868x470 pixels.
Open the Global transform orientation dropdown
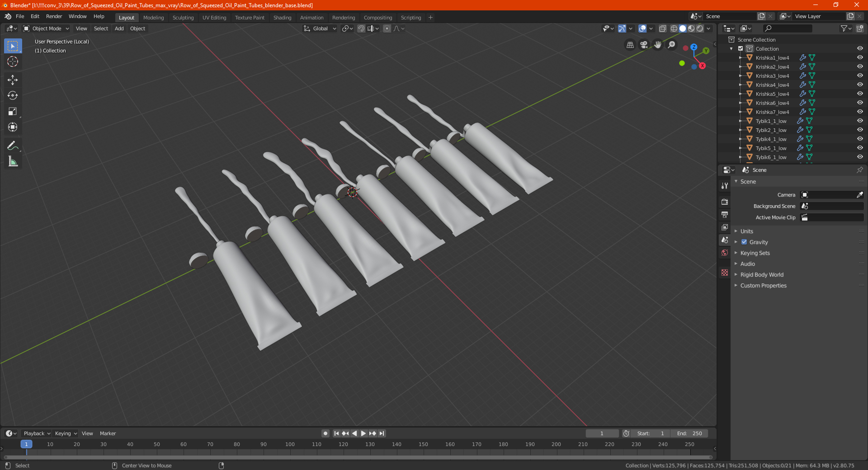[320, 28]
